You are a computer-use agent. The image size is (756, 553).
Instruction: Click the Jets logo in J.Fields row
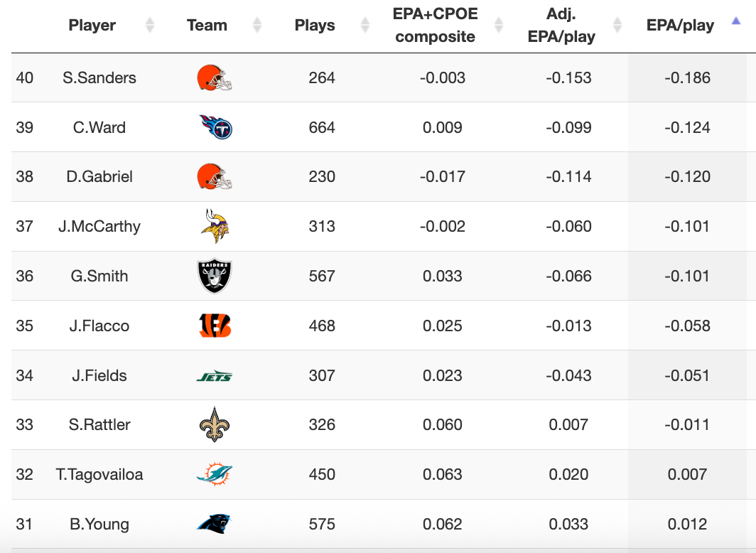tap(214, 375)
